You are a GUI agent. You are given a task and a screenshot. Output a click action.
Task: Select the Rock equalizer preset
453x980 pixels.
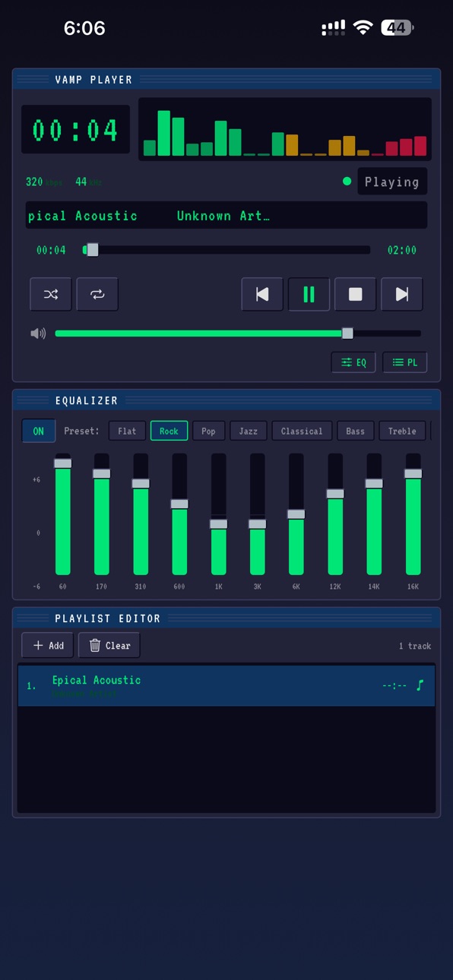pyautogui.click(x=169, y=431)
